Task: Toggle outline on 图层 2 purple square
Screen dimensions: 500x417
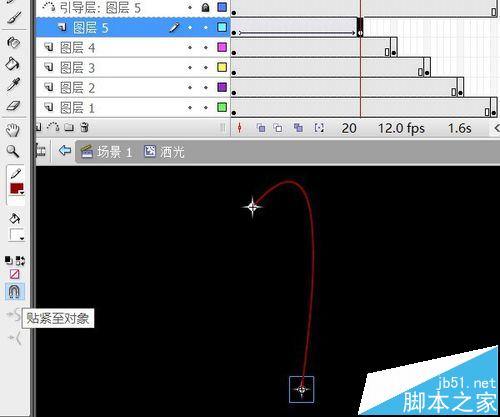Action: tap(222, 87)
